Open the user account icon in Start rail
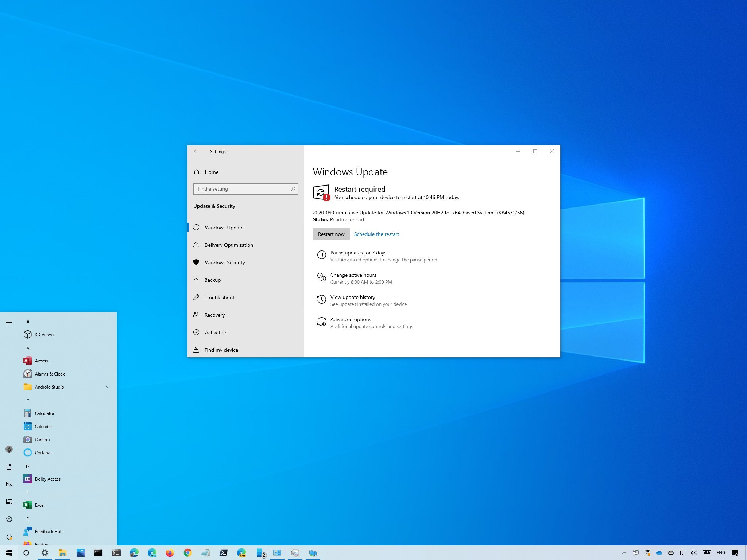The image size is (747, 560). tap(9, 449)
